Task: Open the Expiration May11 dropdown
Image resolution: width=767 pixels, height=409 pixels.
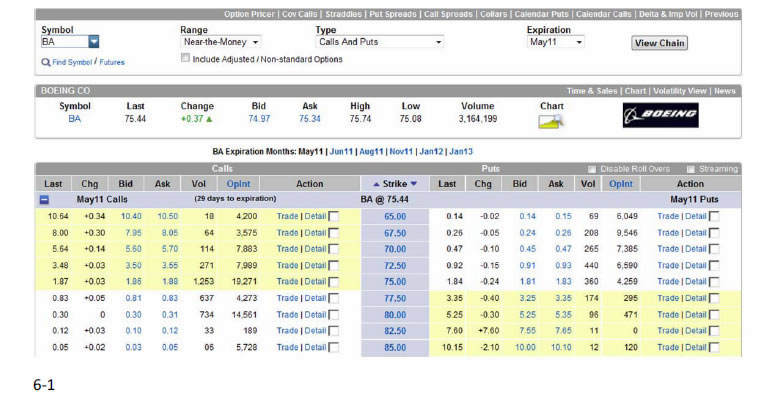Action: 555,42
